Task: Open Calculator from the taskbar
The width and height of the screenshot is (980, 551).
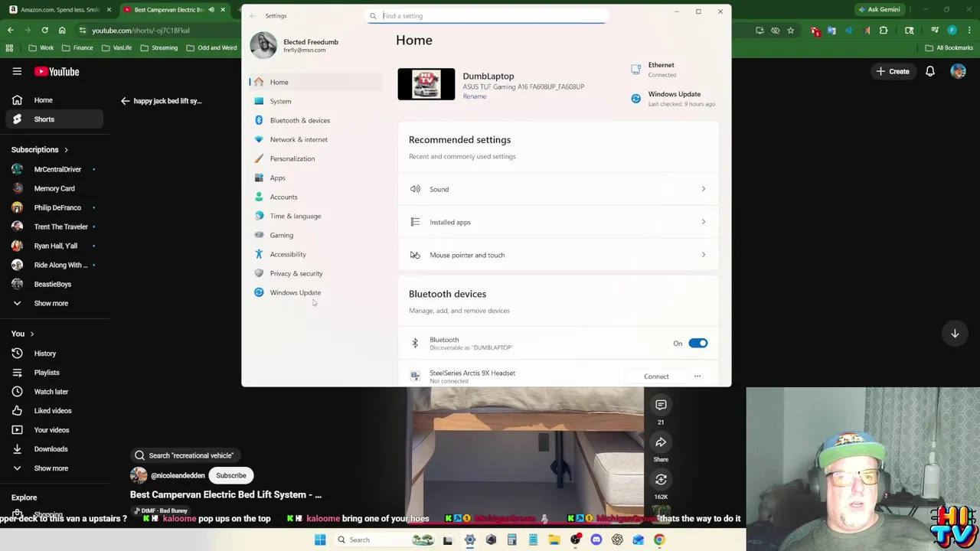Action: 511,540
